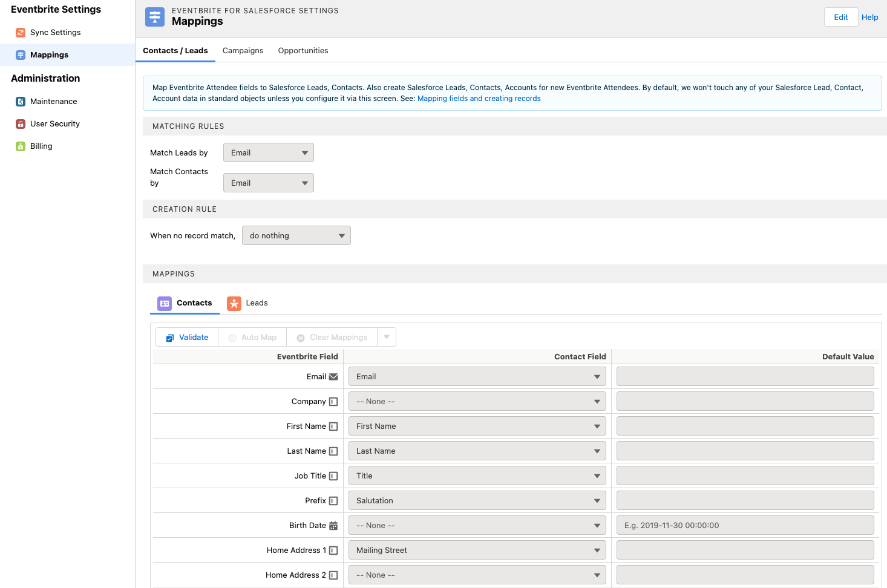Open Contact Field dropdown for Last Name
887x588 pixels.
click(477, 451)
